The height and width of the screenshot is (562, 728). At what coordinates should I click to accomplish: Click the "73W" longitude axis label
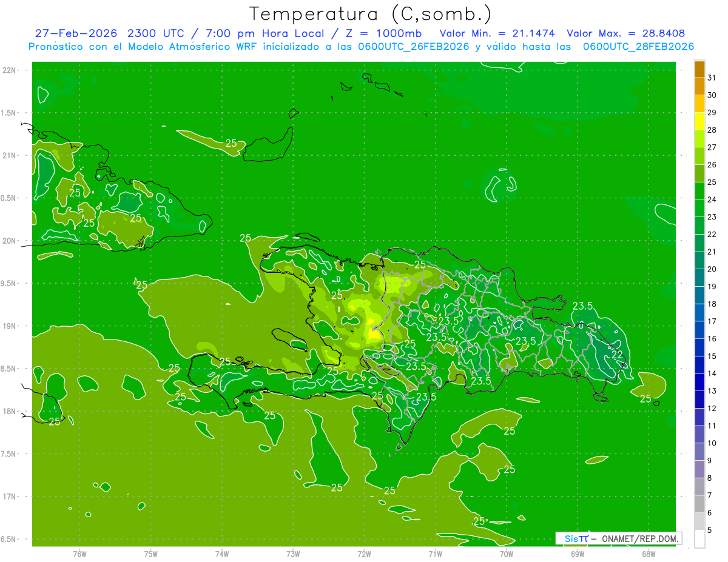[x=293, y=554]
